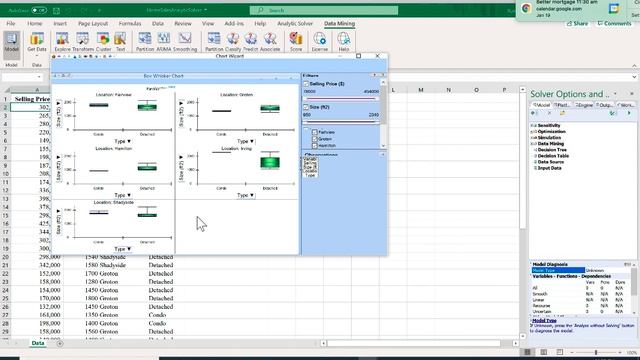Collapse the Data Mining tree node

(x=533, y=144)
